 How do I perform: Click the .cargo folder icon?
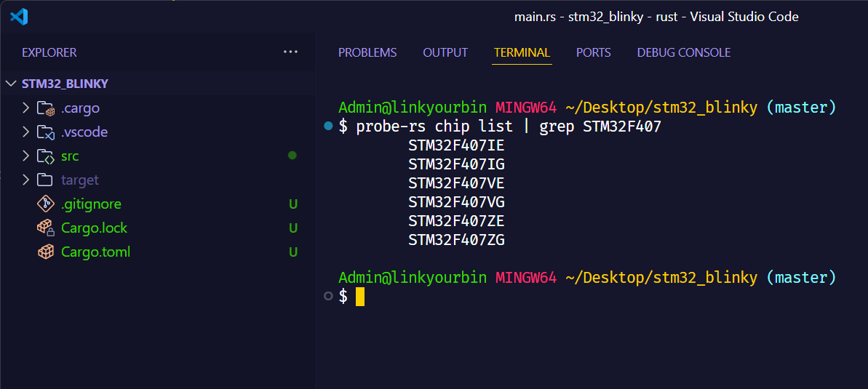[x=46, y=108]
